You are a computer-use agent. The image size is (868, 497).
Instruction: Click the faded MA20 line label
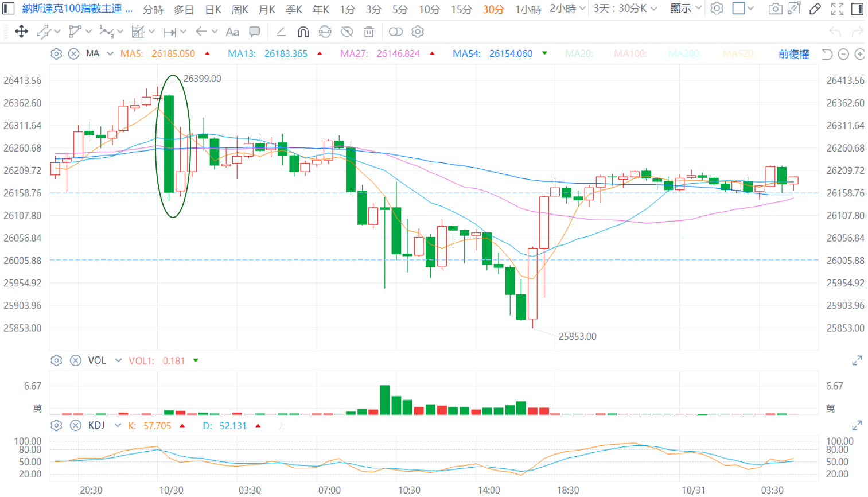pyautogui.click(x=578, y=53)
